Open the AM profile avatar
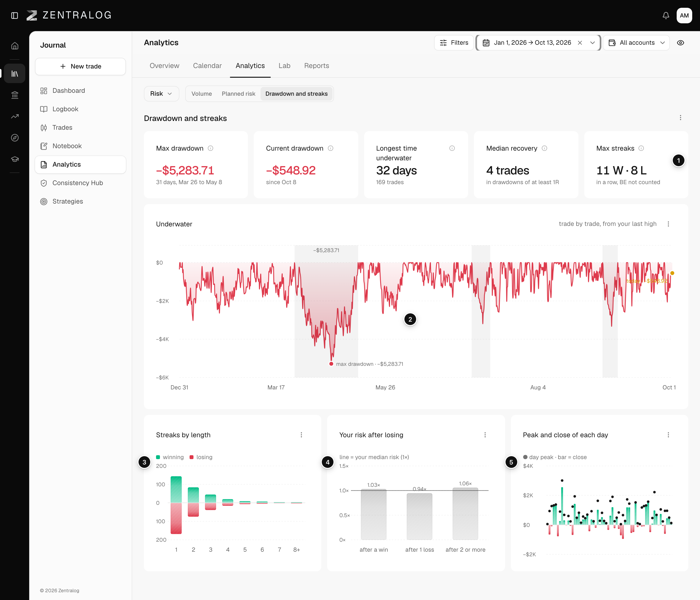 click(684, 16)
